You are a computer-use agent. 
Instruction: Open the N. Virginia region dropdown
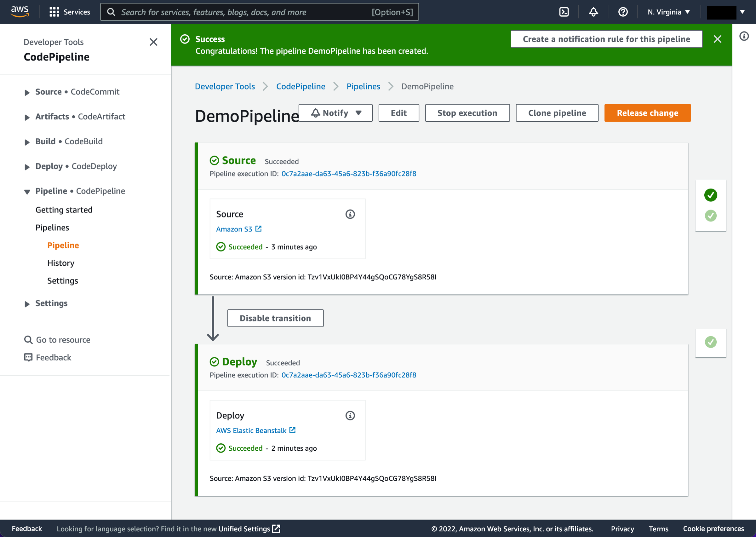point(669,12)
